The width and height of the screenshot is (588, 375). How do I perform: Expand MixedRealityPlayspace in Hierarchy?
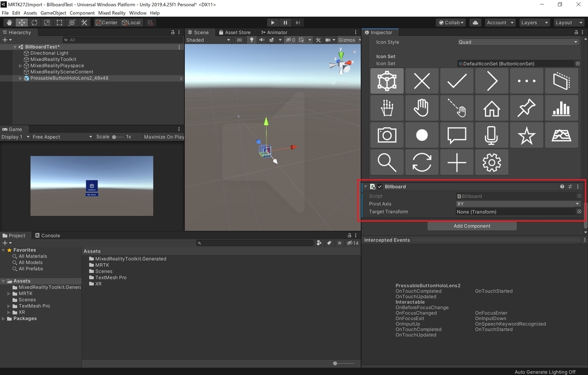tap(21, 66)
